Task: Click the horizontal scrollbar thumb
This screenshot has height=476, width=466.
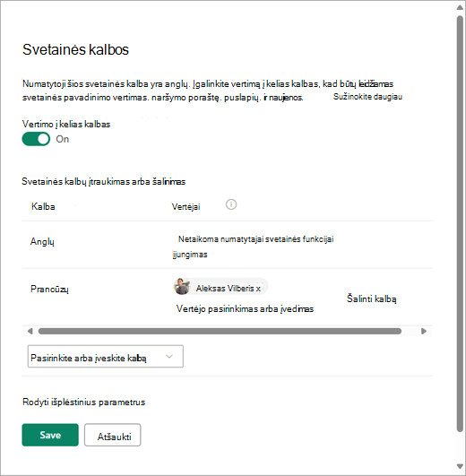Action: (220, 331)
